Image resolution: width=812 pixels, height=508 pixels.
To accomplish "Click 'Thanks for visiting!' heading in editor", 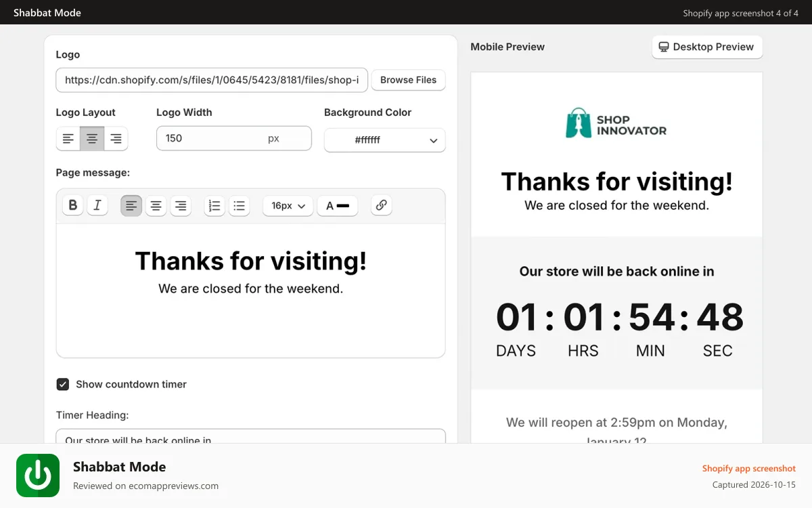I will (x=250, y=261).
